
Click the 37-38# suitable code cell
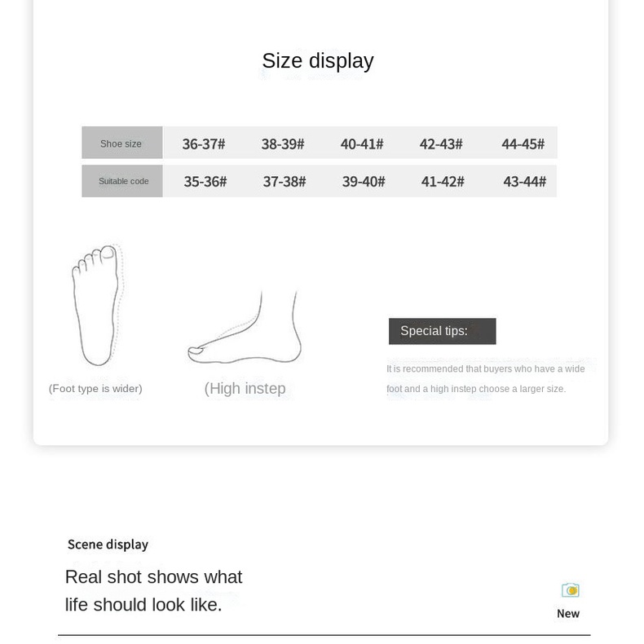pos(285,182)
